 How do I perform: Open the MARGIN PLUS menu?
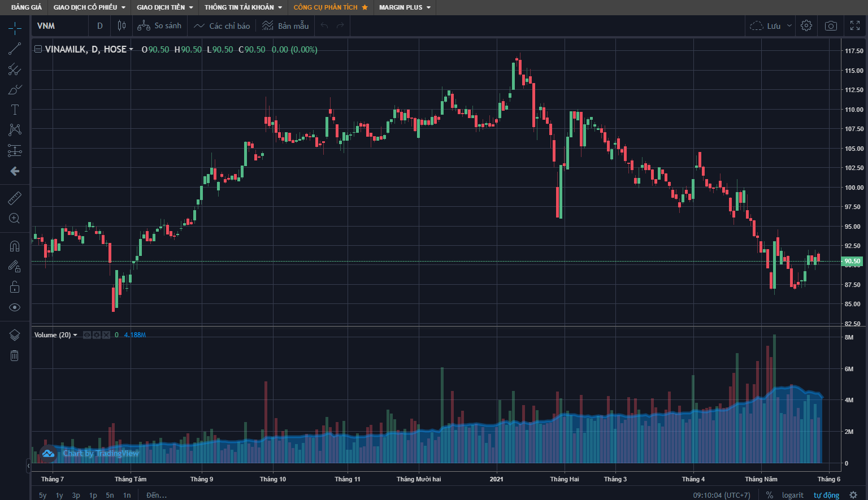(405, 7)
